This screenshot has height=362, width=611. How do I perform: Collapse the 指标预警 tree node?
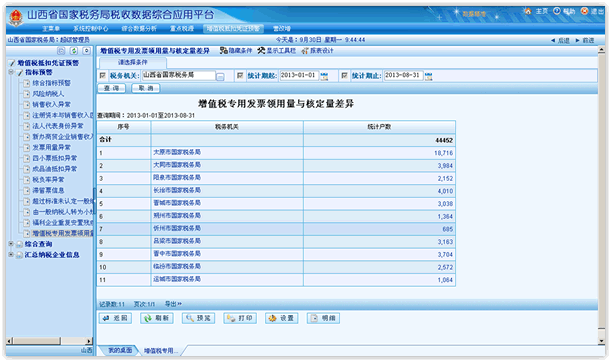pyautogui.click(x=11, y=72)
